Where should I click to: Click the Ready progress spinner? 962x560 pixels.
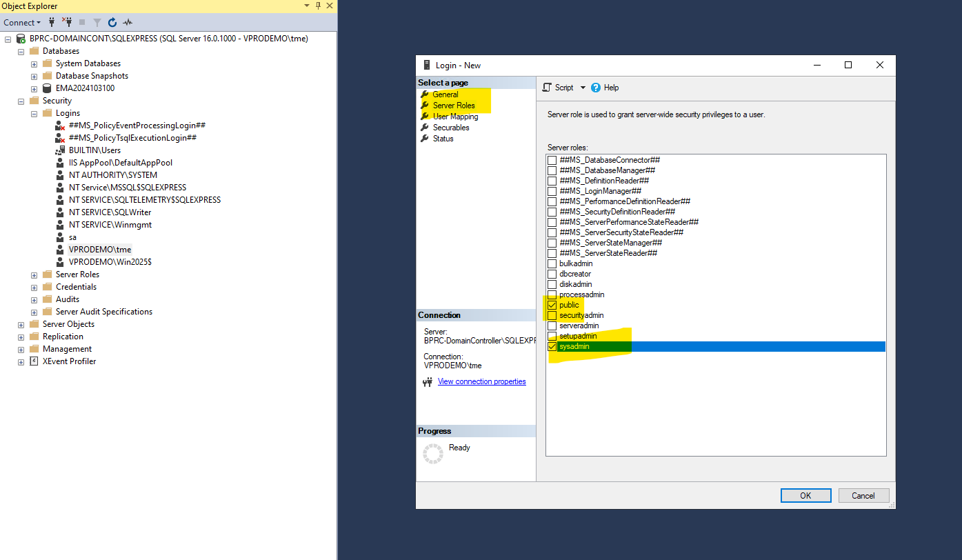pos(434,453)
